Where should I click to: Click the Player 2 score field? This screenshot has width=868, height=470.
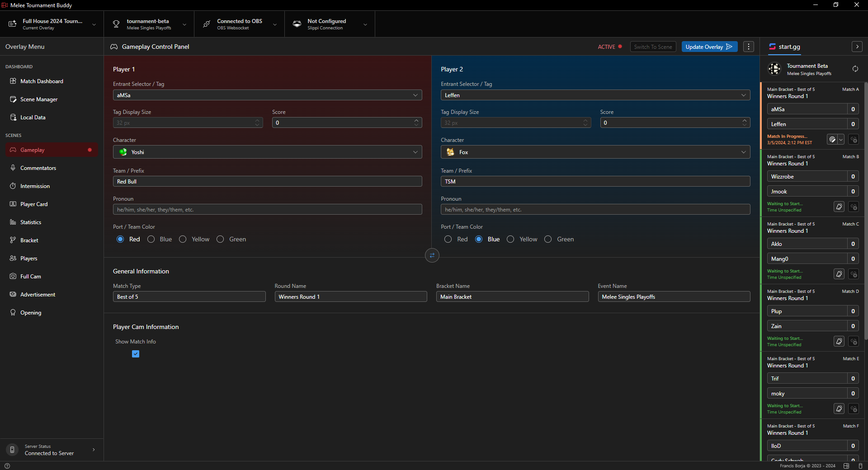point(675,123)
